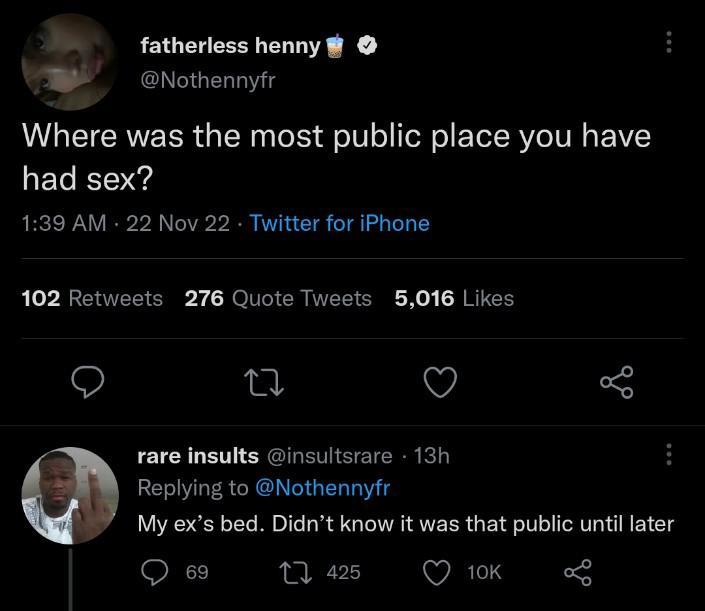
Task: Like the main tweet with heart icon
Action: (441, 381)
